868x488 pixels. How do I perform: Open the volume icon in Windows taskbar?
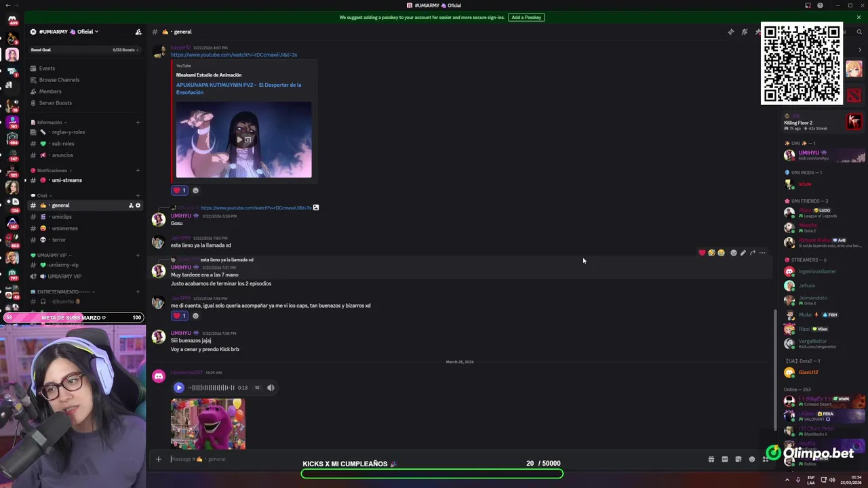click(833, 480)
